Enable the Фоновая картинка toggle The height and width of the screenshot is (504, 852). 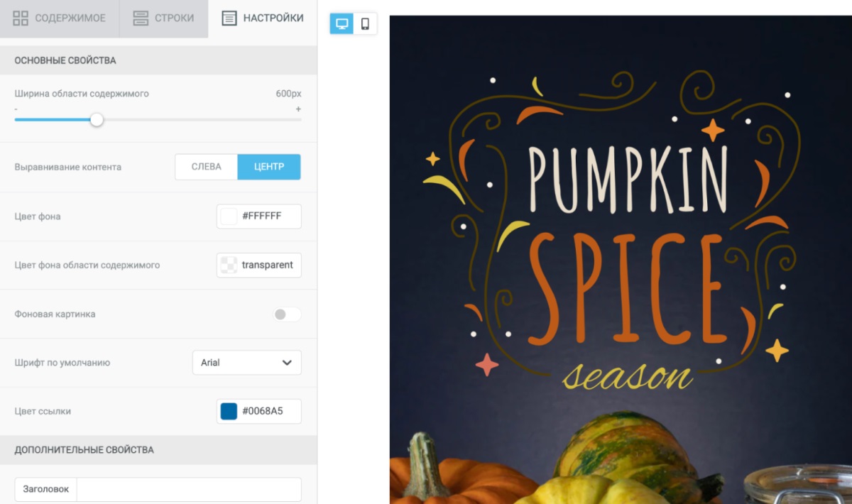287,314
